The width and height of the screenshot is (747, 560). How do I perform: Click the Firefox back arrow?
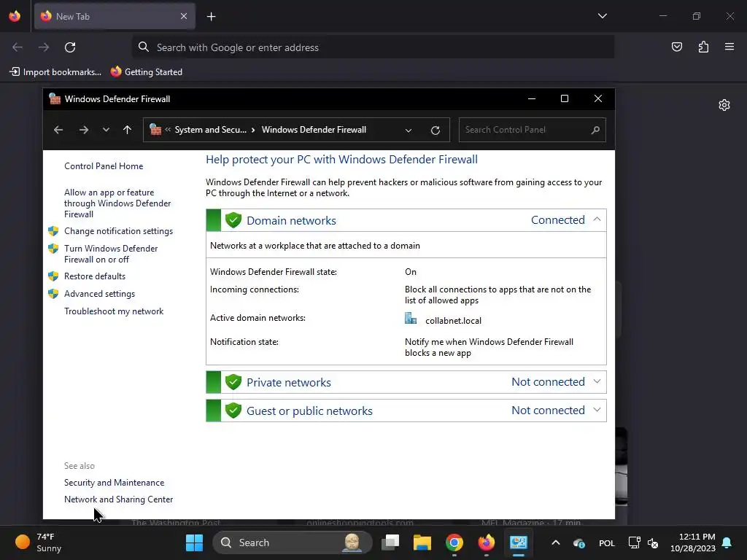click(x=18, y=47)
